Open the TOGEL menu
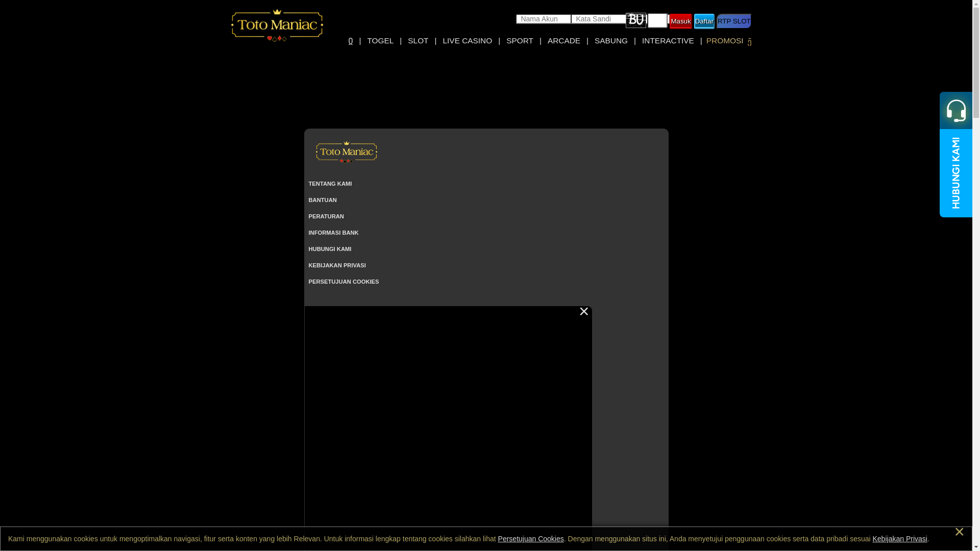 point(380,41)
